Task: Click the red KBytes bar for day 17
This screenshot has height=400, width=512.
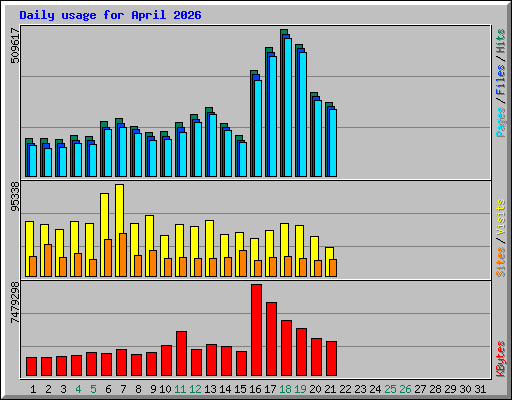Action: coord(271,339)
